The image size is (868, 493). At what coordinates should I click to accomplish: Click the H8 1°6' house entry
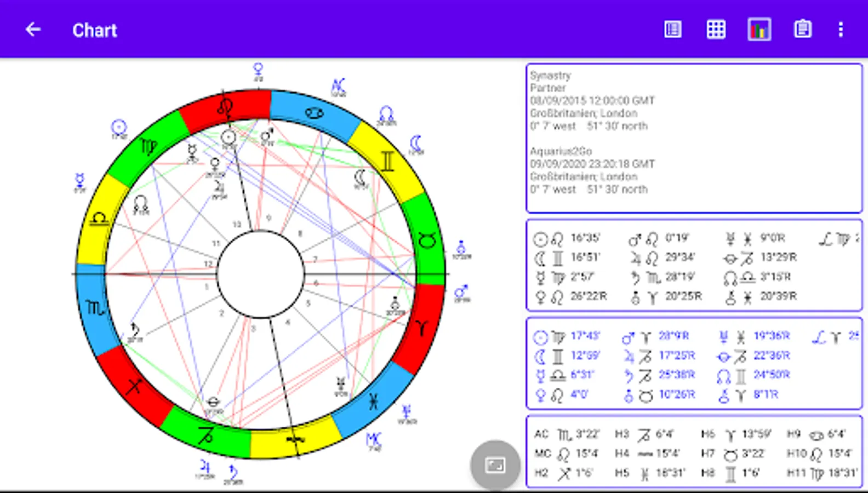pyautogui.click(x=730, y=473)
